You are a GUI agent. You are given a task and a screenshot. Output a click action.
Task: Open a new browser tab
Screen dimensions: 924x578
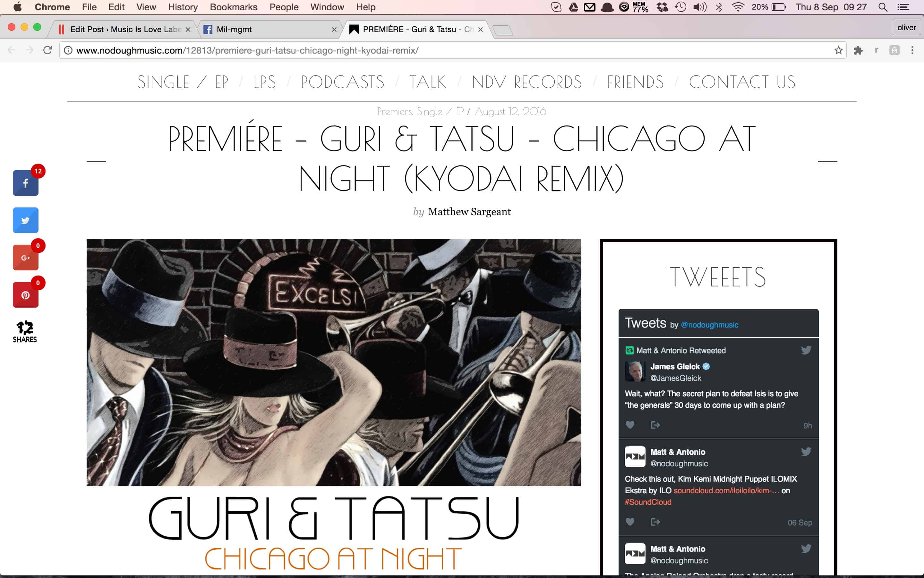502,30
